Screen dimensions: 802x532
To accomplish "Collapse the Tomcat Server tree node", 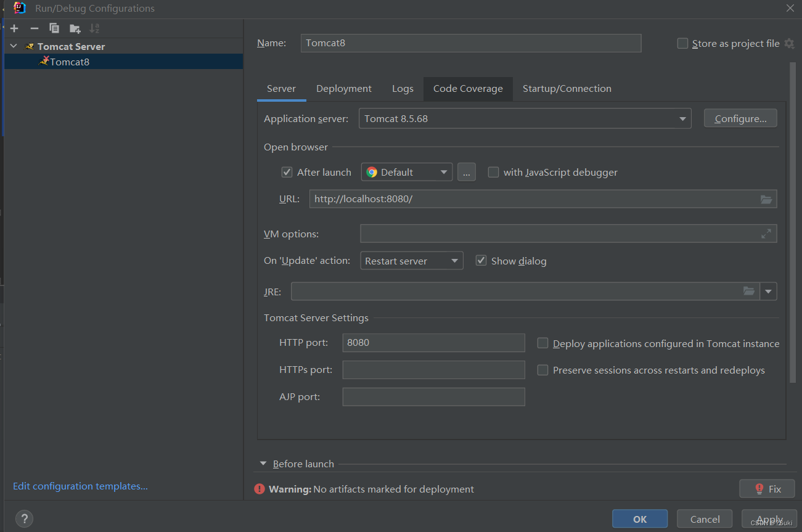I will click(14, 46).
